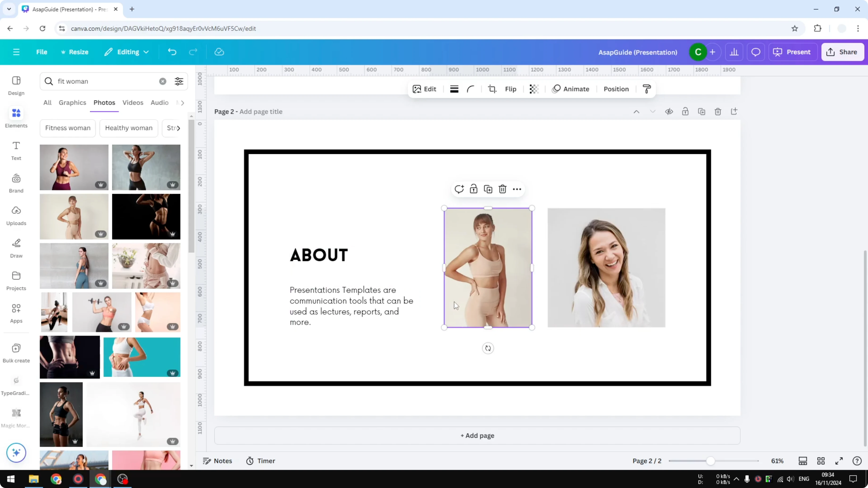868x488 pixels.
Task: Select the Crop tool for the image
Action: (492, 89)
